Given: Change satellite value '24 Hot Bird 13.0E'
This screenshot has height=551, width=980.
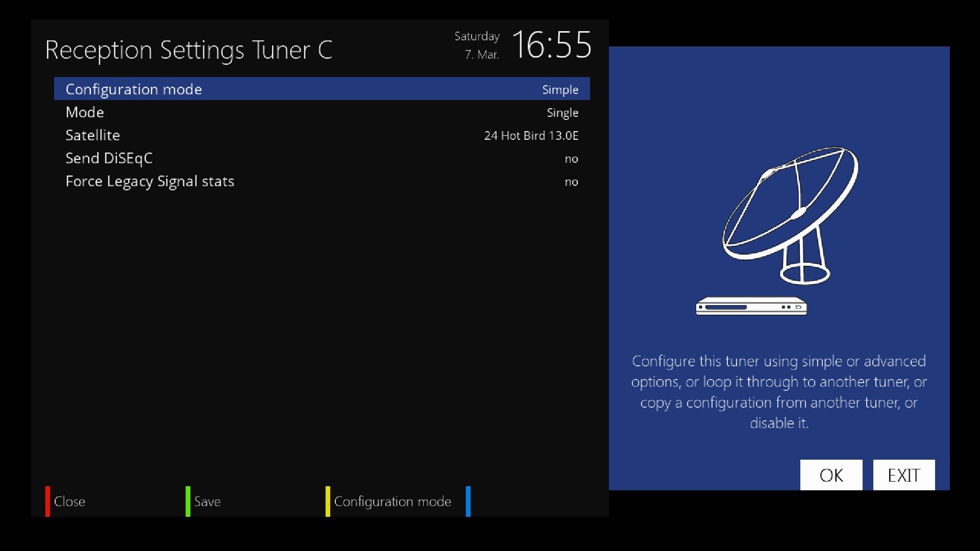Looking at the screenshot, I should [x=531, y=136].
